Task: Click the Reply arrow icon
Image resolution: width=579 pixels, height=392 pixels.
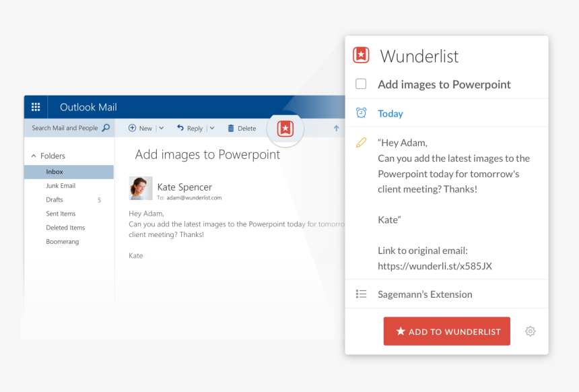Action: click(180, 128)
